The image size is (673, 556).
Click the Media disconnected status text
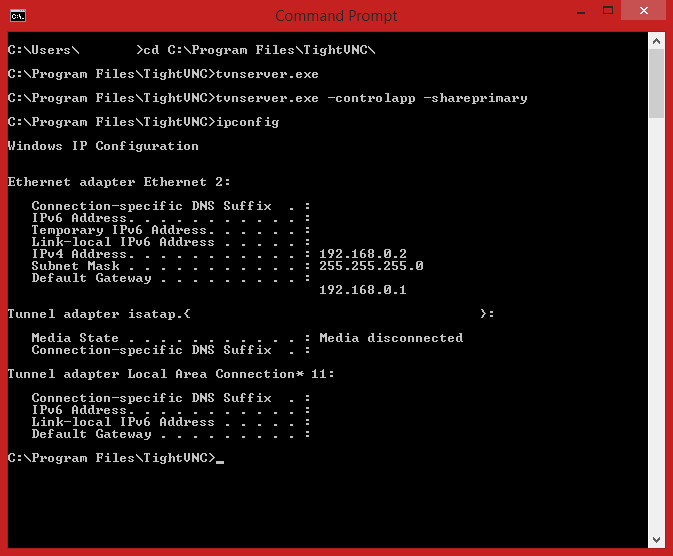(x=391, y=338)
